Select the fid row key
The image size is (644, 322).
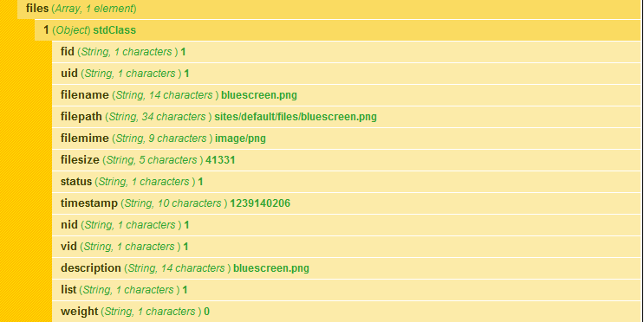pyautogui.click(x=68, y=52)
